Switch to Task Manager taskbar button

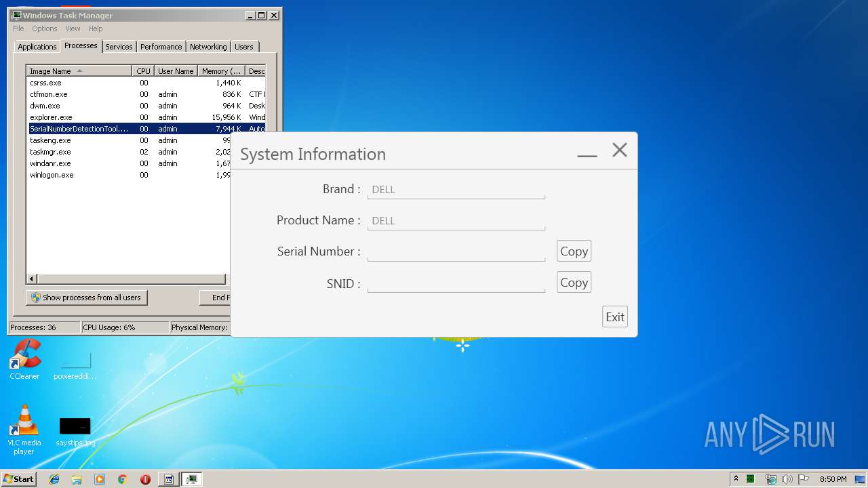point(192,479)
